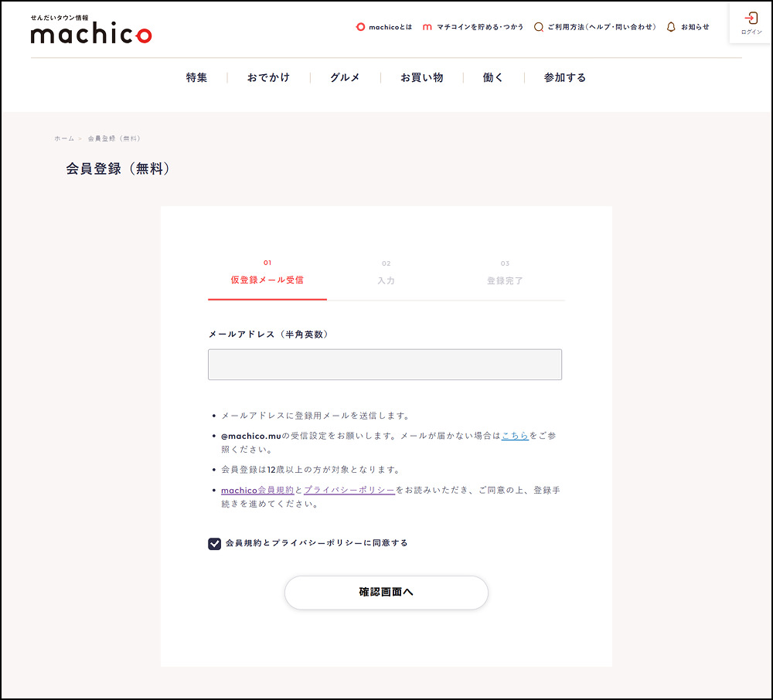Focus the メールアドレス input field

coord(384,365)
